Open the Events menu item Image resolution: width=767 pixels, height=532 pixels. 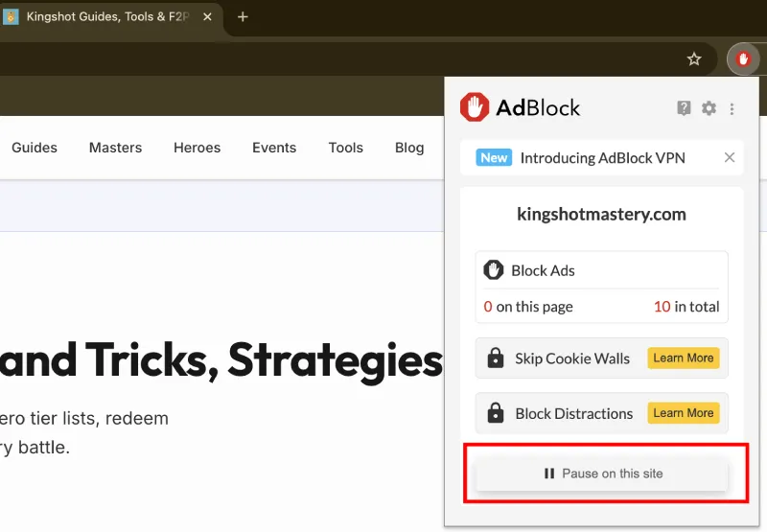(x=274, y=148)
